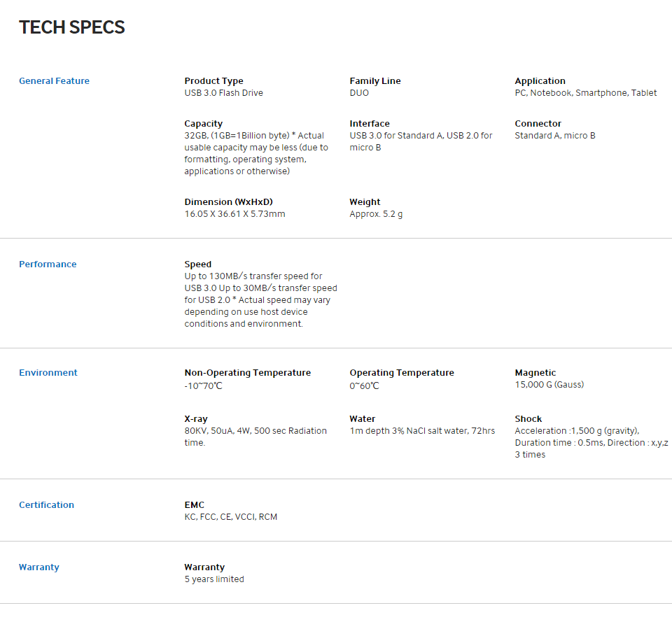Image resolution: width=672 pixels, height=622 pixels.
Task: Click the USB 3.0 Flash Drive text
Action: tap(223, 93)
